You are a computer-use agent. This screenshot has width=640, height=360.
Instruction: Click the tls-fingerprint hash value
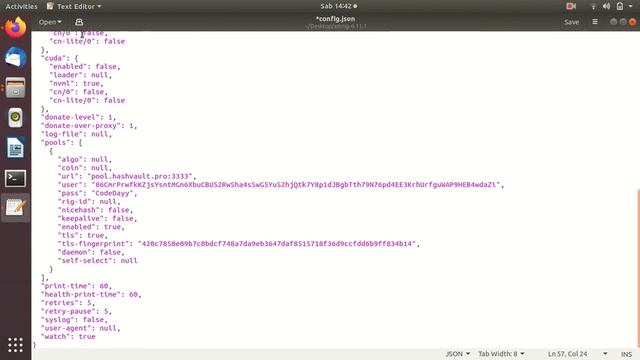[x=276, y=244]
